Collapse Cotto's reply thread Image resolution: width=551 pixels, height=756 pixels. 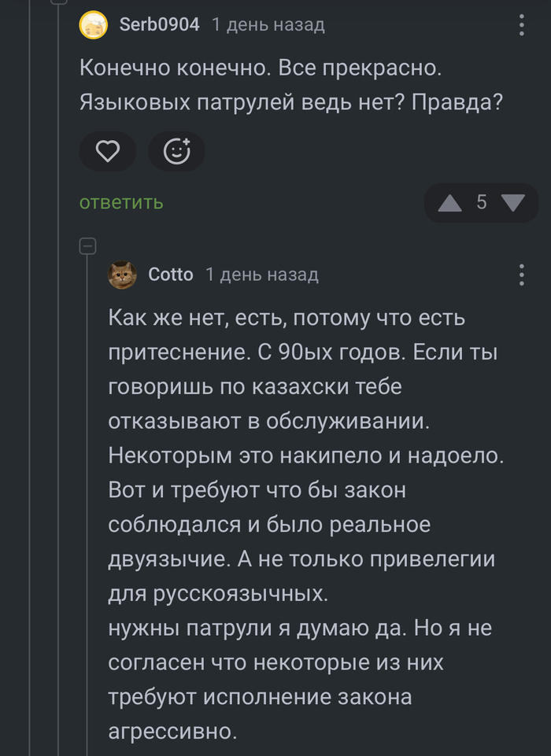point(87,245)
